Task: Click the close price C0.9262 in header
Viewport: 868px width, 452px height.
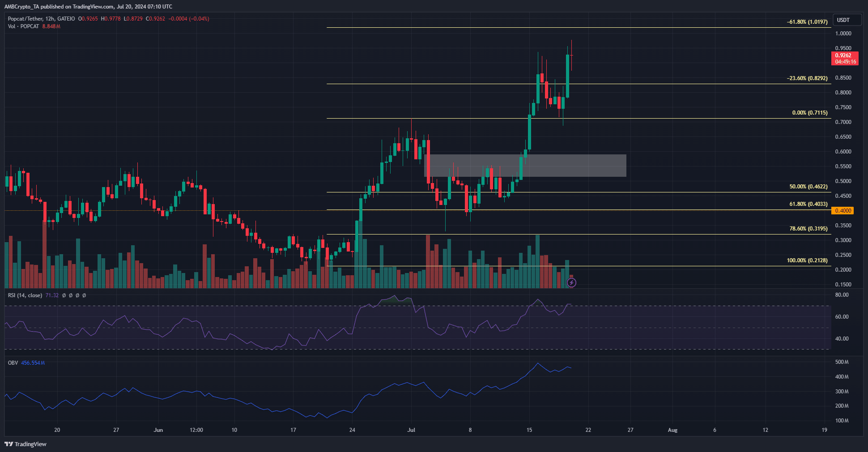Action: coord(155,19)
